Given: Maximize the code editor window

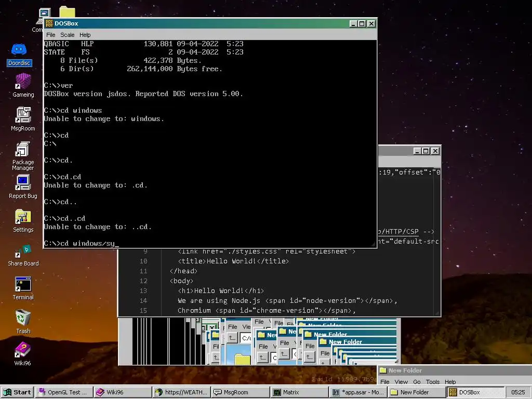Looking at the screenshot, I should coord(426,151).
